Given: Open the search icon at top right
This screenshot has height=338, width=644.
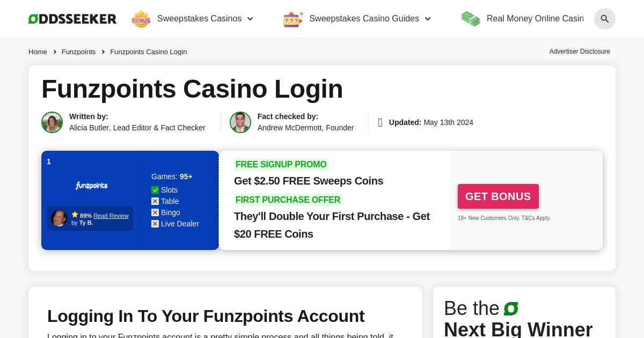Looking at the screenshot, I should coord(605,19).
